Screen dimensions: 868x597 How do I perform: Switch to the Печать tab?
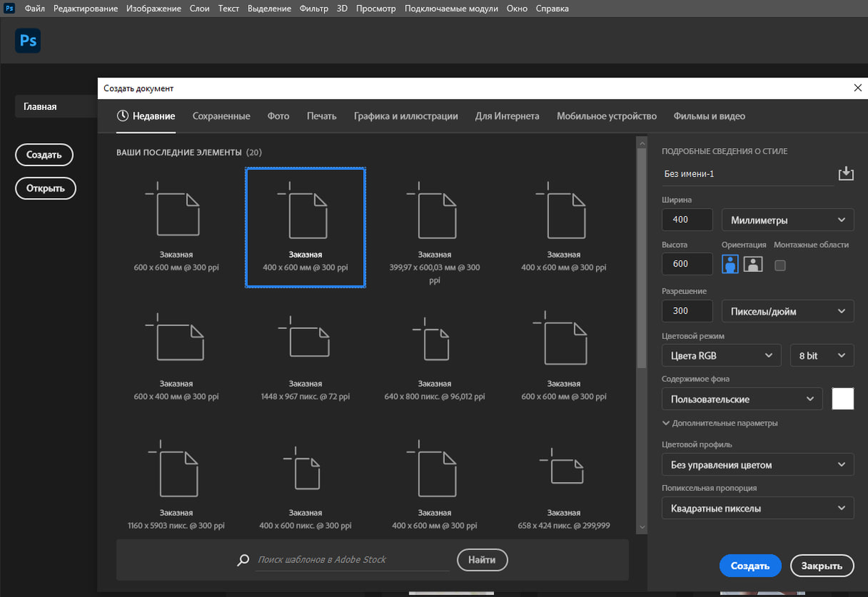(321, 116)
